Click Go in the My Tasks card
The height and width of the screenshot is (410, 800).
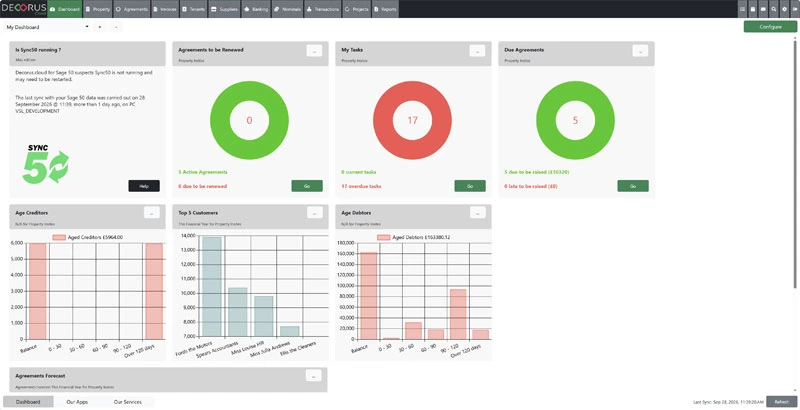[470, 186]
